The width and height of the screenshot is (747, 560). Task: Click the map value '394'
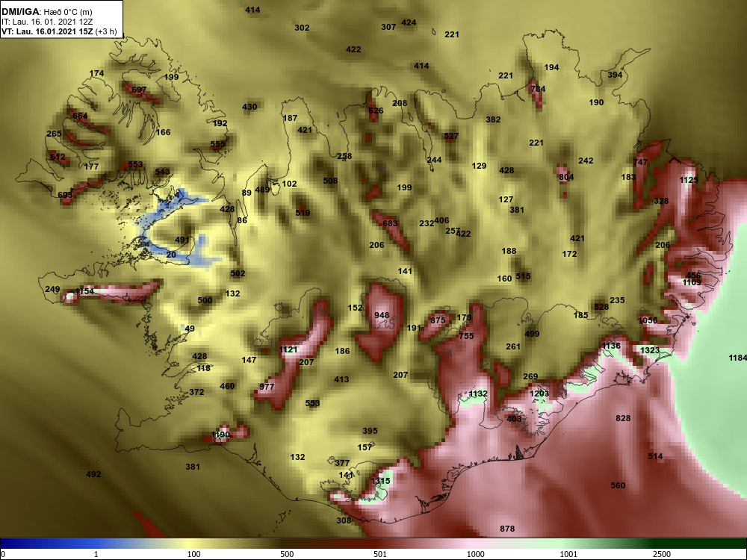coord(615,75)
